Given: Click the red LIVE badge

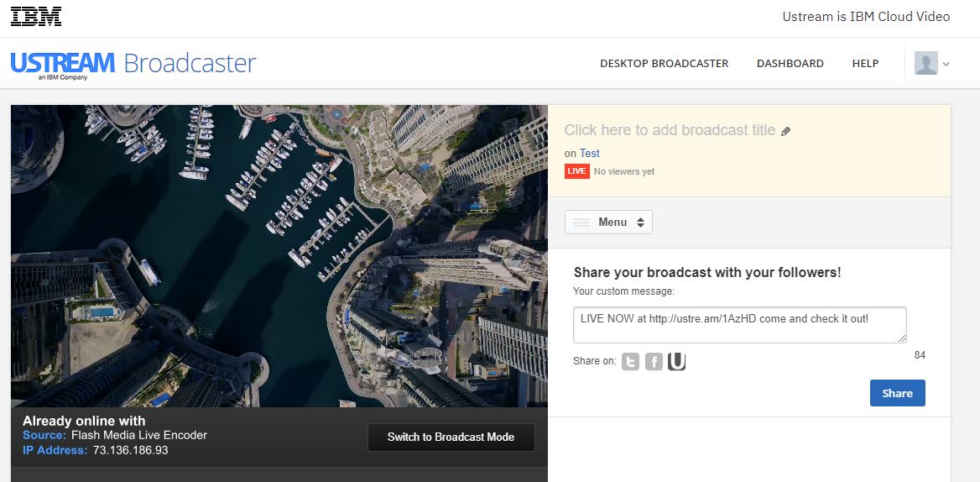Looking at the screenshot, I should pos(577,171).
